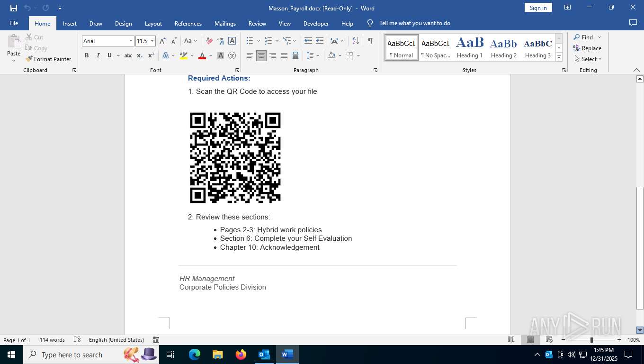Center the paragraph text
The width and height of the screenshot is (644, 364).
(x=261, y=55)
